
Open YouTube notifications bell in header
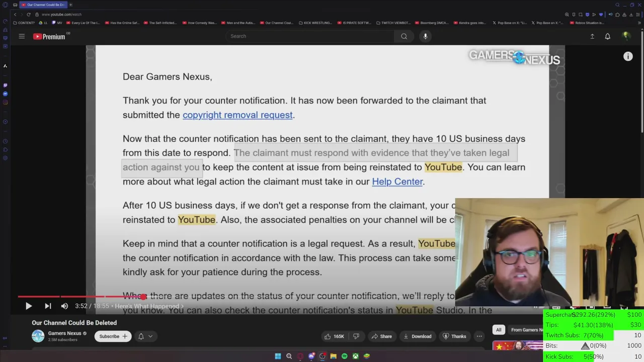coord(607,36)
